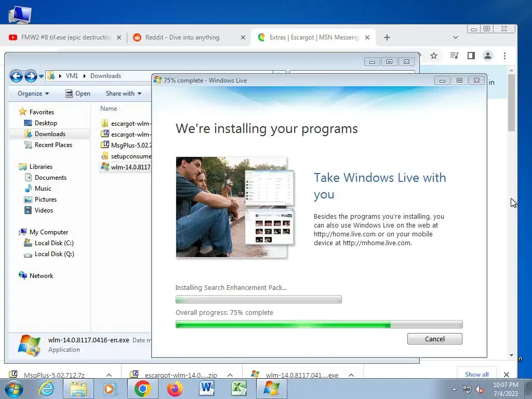Viewport: 532px width, 399px height.
Task: Select Downloads under Favorites
Action: pos(50,134)
